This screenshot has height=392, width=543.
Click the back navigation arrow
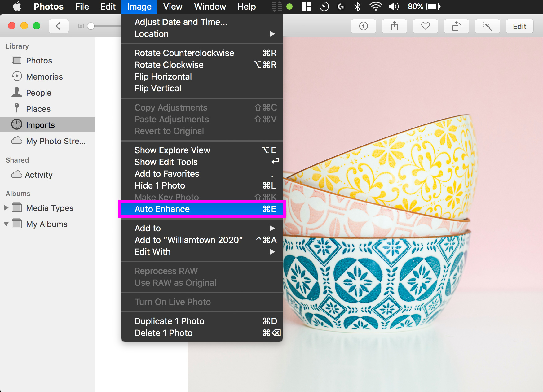pyautogui.click(x=59, y=26)
